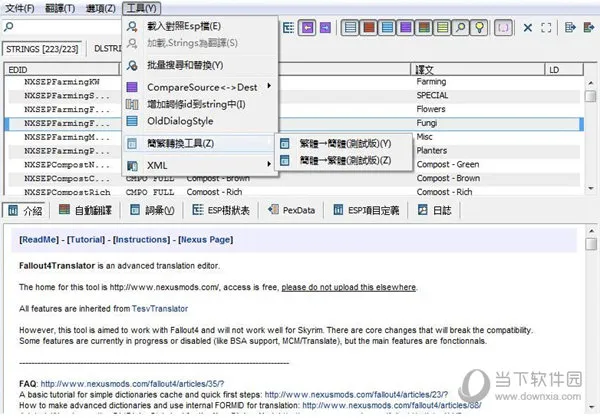Screen dimensions: 600x419
Task: Click icon beside 增加詞條id到string中
Action: 132,104
